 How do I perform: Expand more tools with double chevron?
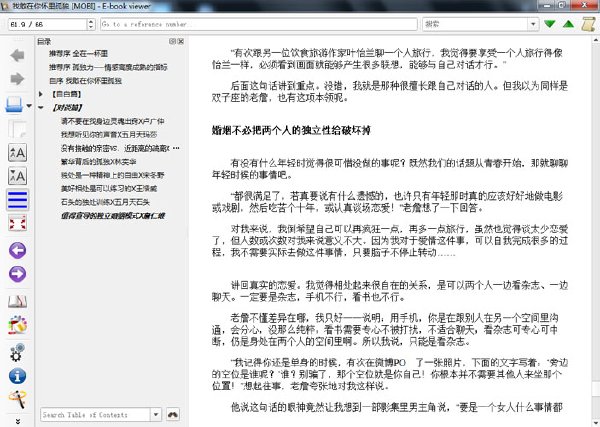[18, 421]
